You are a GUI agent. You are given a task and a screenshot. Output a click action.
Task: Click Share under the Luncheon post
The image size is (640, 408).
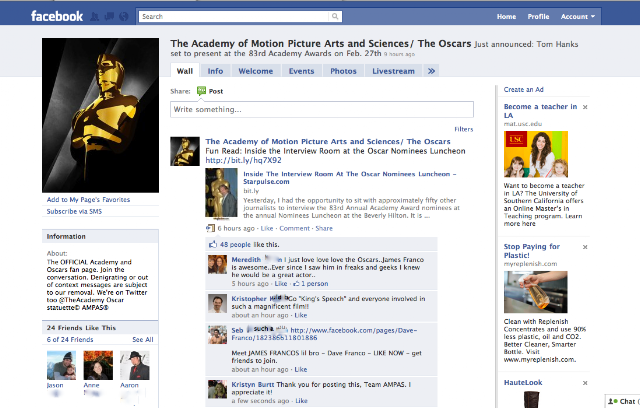click(x=324, y=228)
